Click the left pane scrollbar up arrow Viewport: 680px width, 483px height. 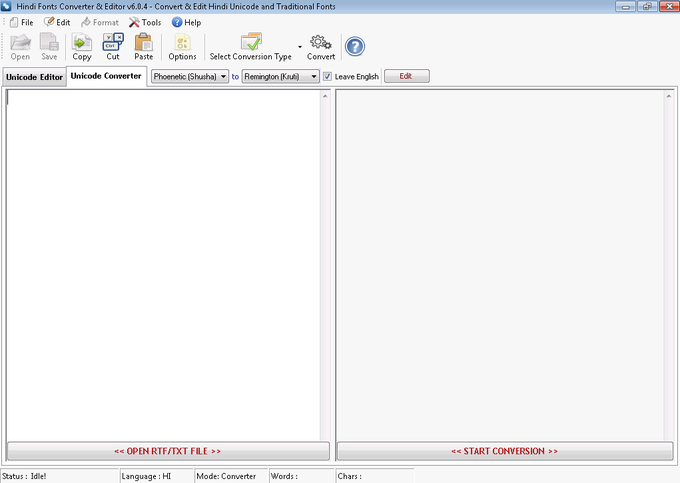click(325, 96)
